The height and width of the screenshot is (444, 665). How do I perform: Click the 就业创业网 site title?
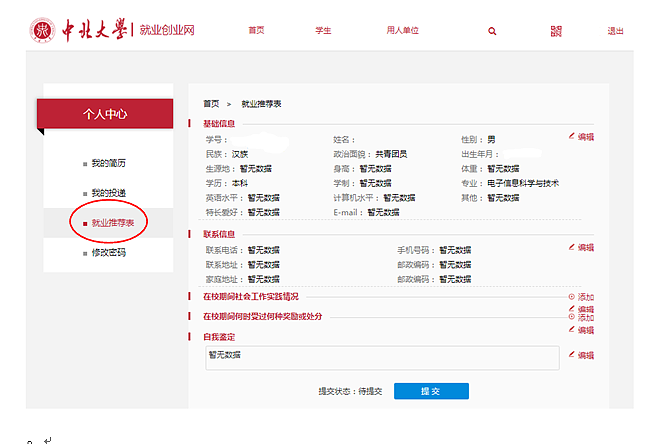[x=167, y=30]
